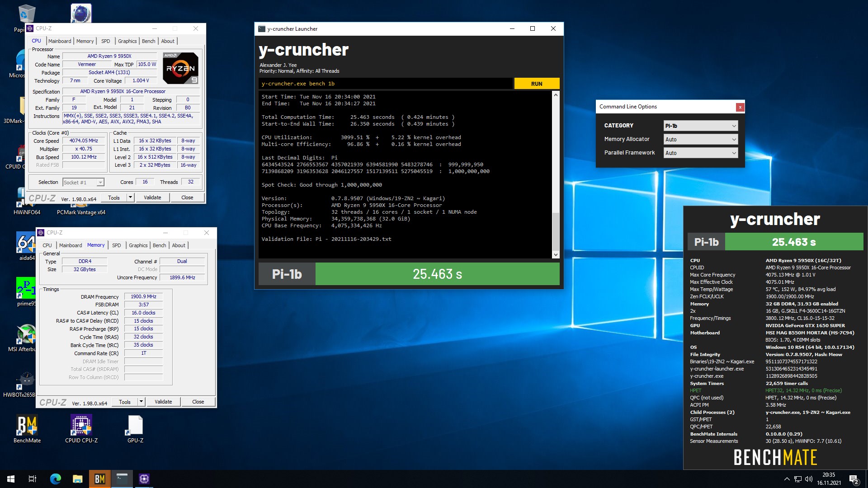Open the network tray icon

point(797,479)
